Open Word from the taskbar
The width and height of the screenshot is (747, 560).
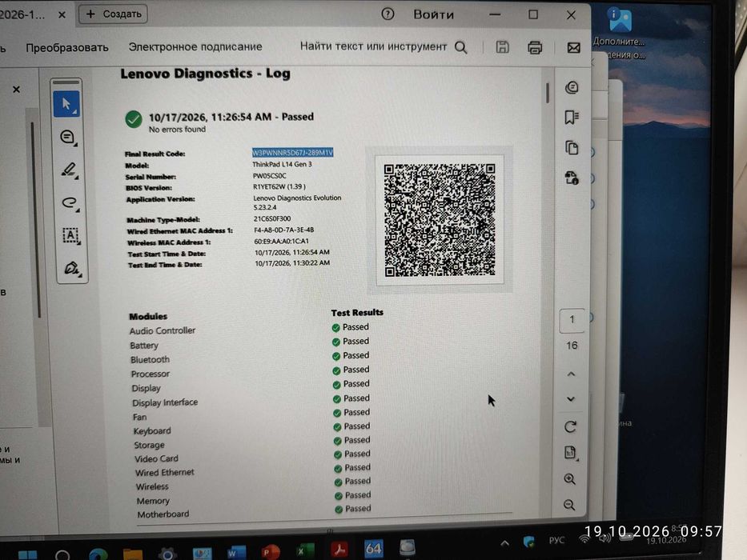pyautogui.click(x=236, y=551)
